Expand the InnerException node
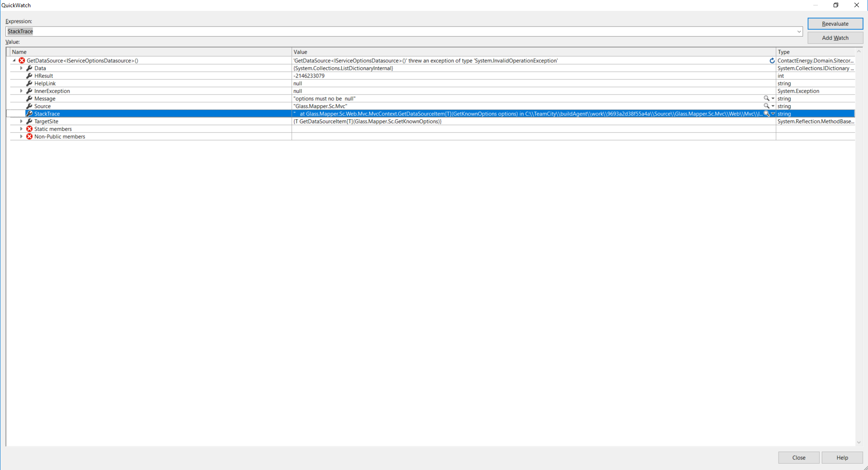The width and height of the screenshot is (868, 470). pos(21,91)
